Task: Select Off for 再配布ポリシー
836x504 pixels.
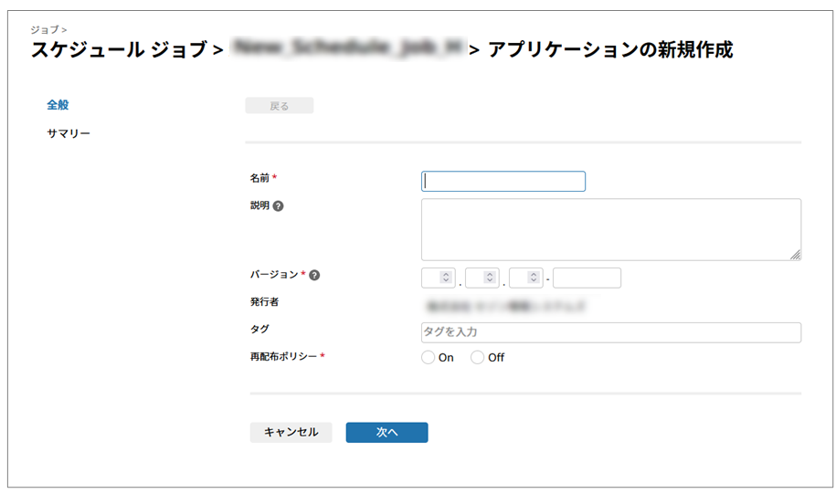Action: pos(478,358)
